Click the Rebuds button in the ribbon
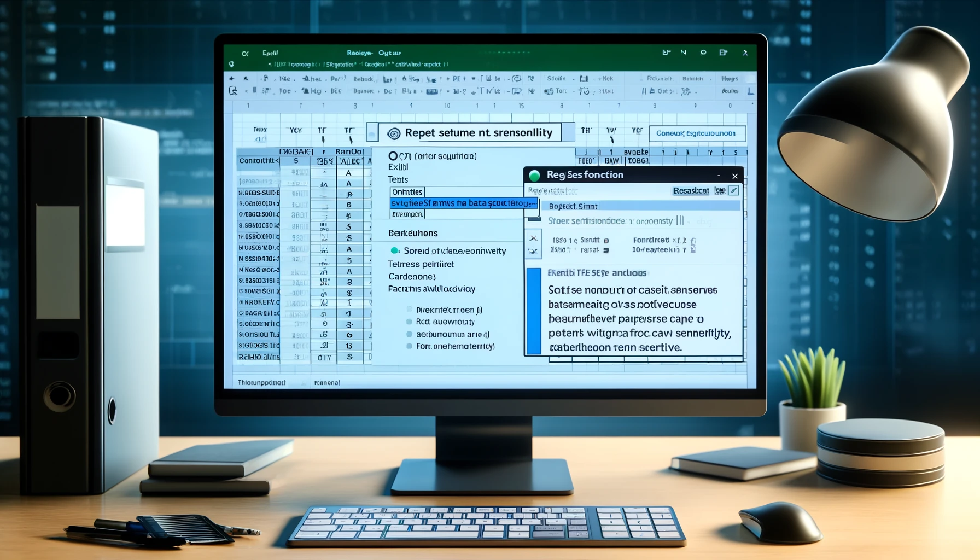Screen dimensions: 980x560 pos(363,79)
